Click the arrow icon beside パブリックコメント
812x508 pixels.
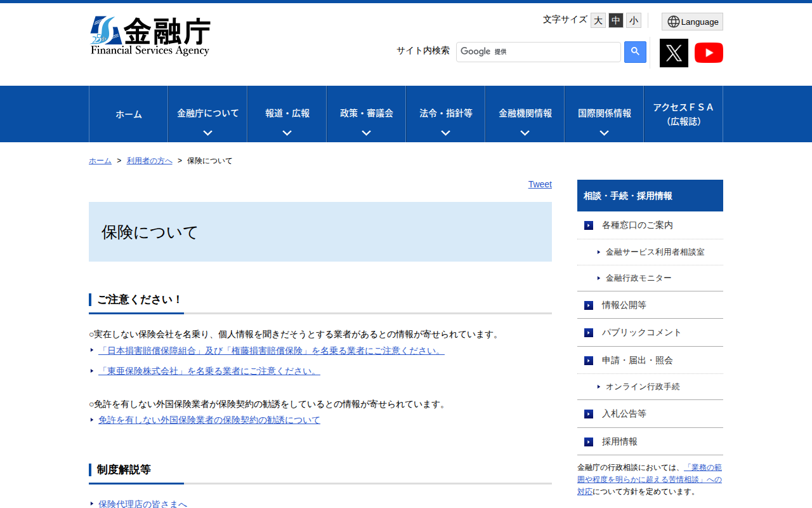click(x=587, y=333)
